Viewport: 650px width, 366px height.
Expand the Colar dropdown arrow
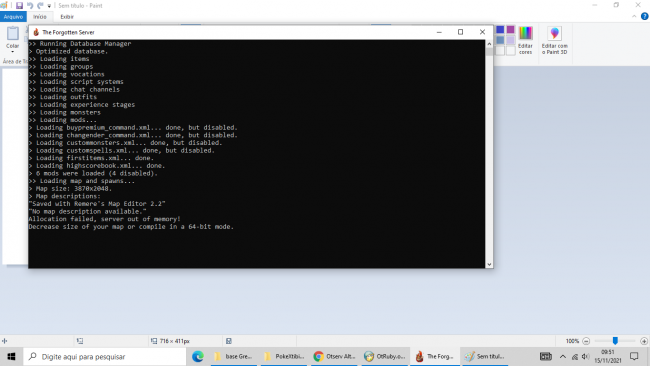tap(12, 51)
